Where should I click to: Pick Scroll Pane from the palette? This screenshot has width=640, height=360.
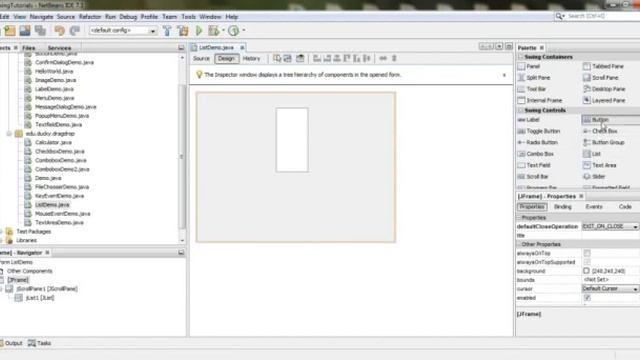pyautogui.click(x=601, y=78)
